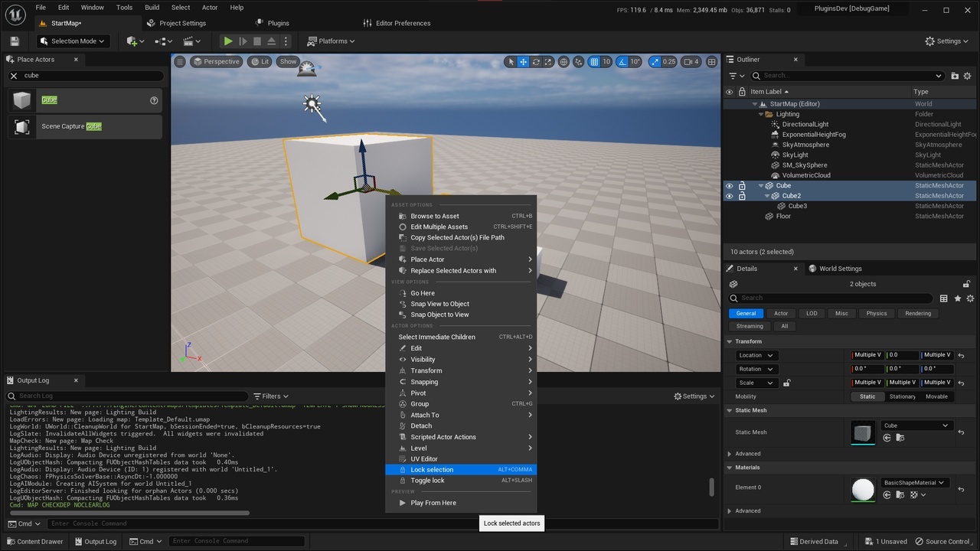Click browse-to-asset icon under Static Mesh
980x551 pixels.
tap(900, 438)
